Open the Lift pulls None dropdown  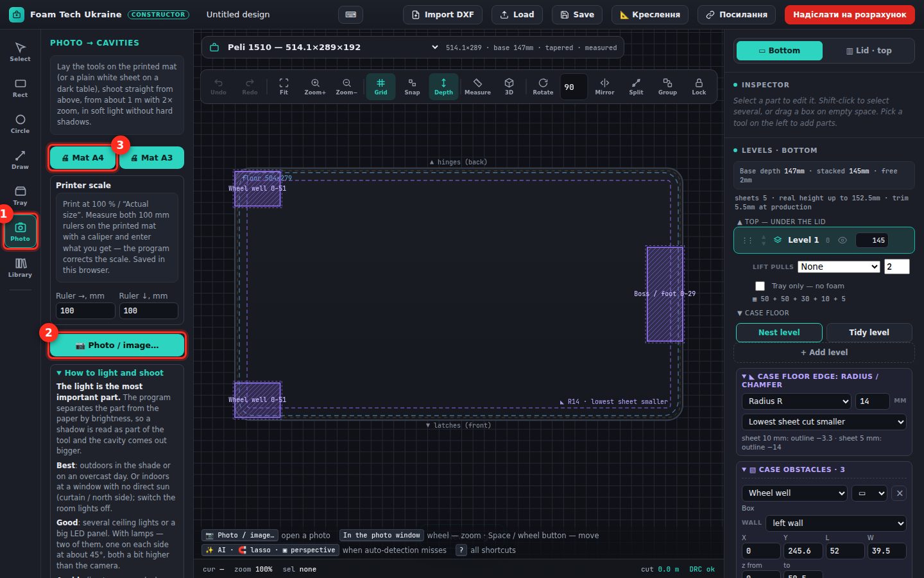pyautogui.click(x=839, y=267)
